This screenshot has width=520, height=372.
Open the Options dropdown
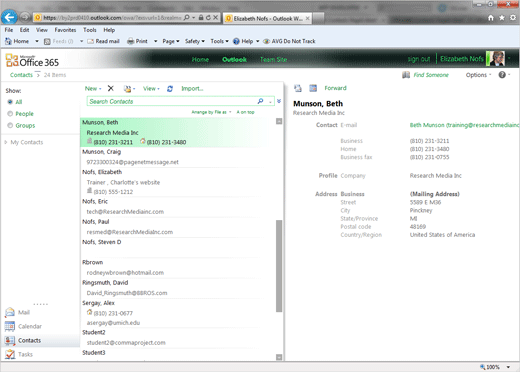[x=478, y=75]
